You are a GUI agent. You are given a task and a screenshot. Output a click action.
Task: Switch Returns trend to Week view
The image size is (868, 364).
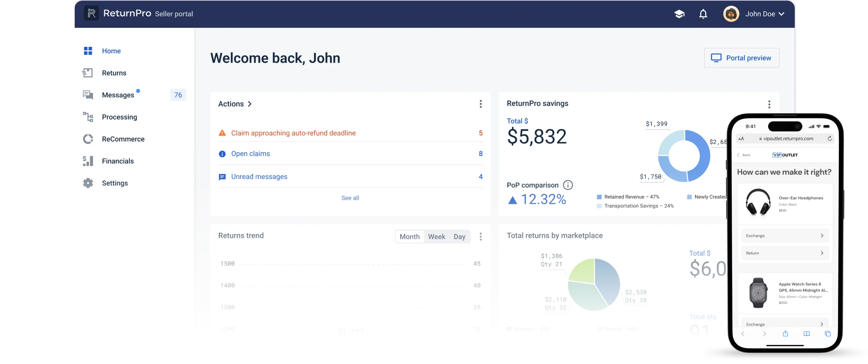[x=436, y=237]
